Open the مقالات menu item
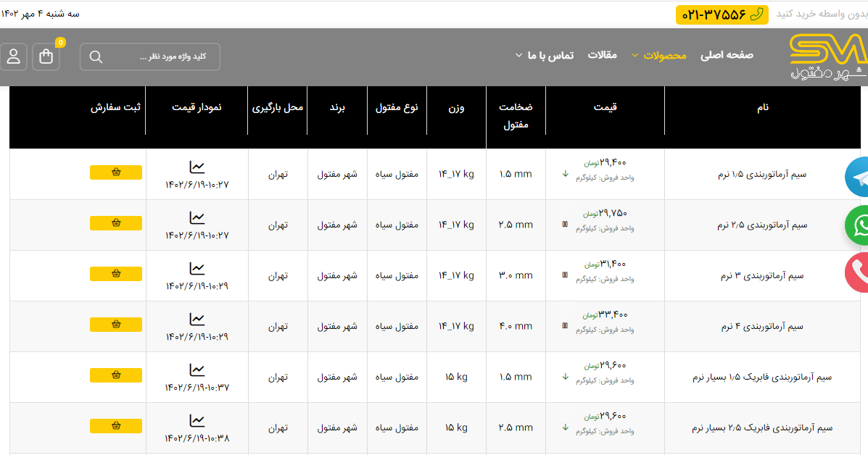Viewport: 868px width, 455px height. point(602,55)
